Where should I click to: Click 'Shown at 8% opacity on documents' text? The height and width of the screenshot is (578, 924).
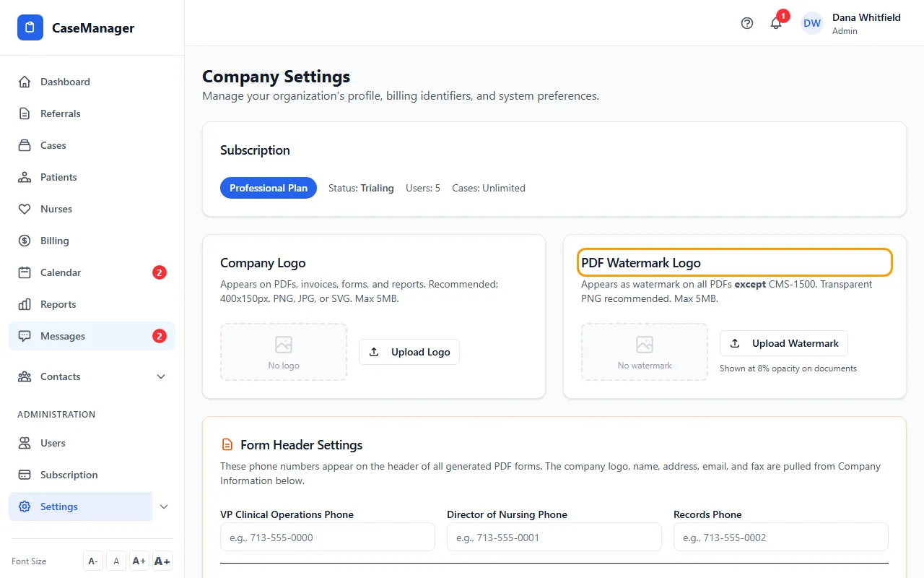click(788, 368)
